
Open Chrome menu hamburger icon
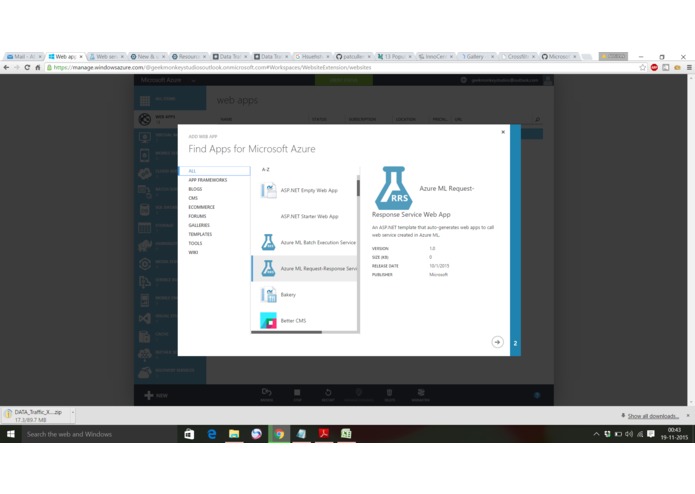[689, 67]
